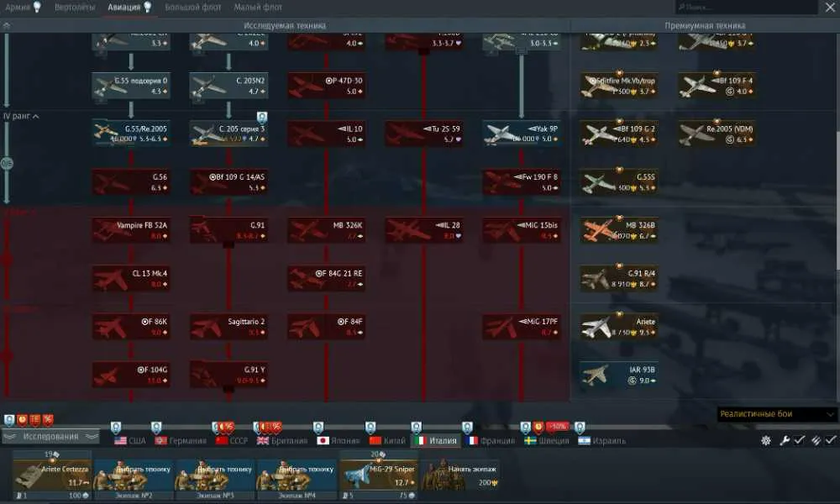Open the gear settings icon near battle mode
Screen dimensions: 840x504
[x=766, y=440]
